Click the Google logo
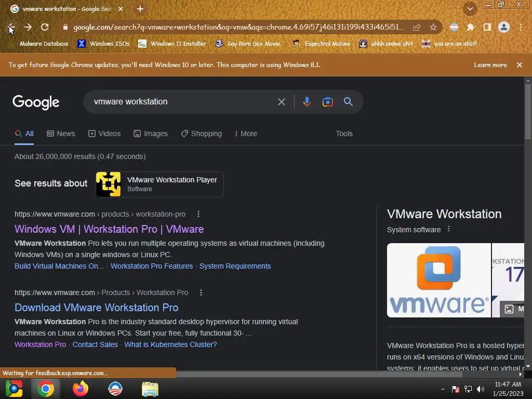The height and width of the screenshot is (399, 532). tap(36, 102)
